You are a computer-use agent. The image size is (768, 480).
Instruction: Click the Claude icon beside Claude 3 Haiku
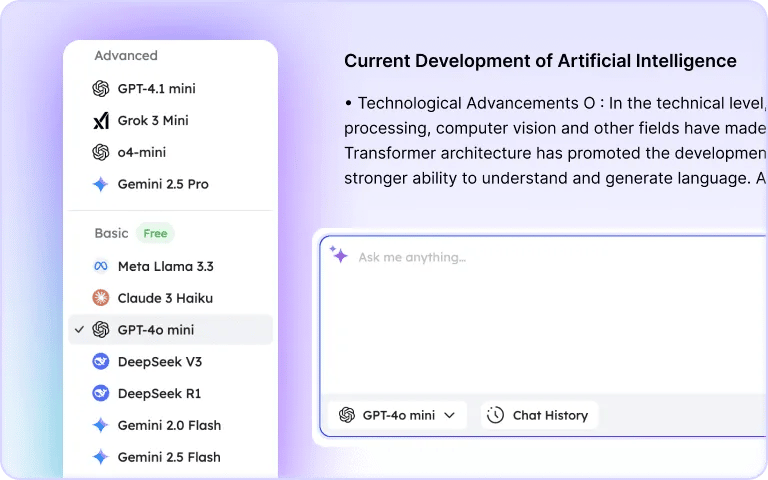coord(100,298)
